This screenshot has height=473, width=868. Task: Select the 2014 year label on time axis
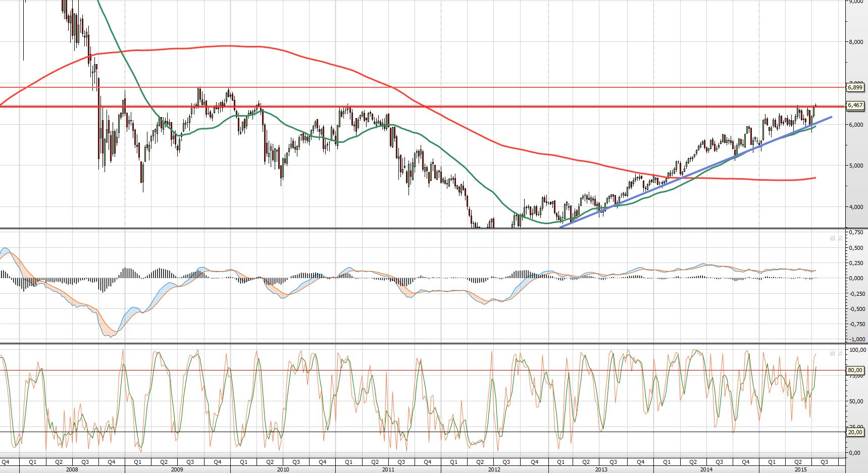706,469
